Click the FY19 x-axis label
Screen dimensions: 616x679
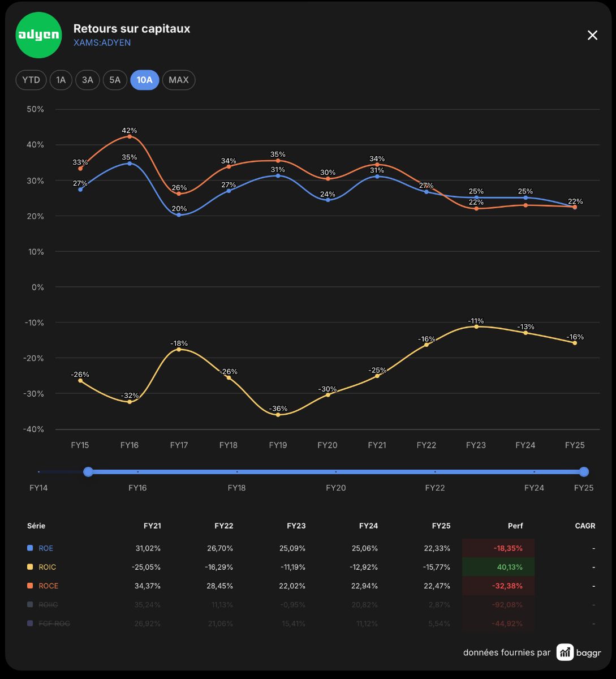(x=278, y=445)
